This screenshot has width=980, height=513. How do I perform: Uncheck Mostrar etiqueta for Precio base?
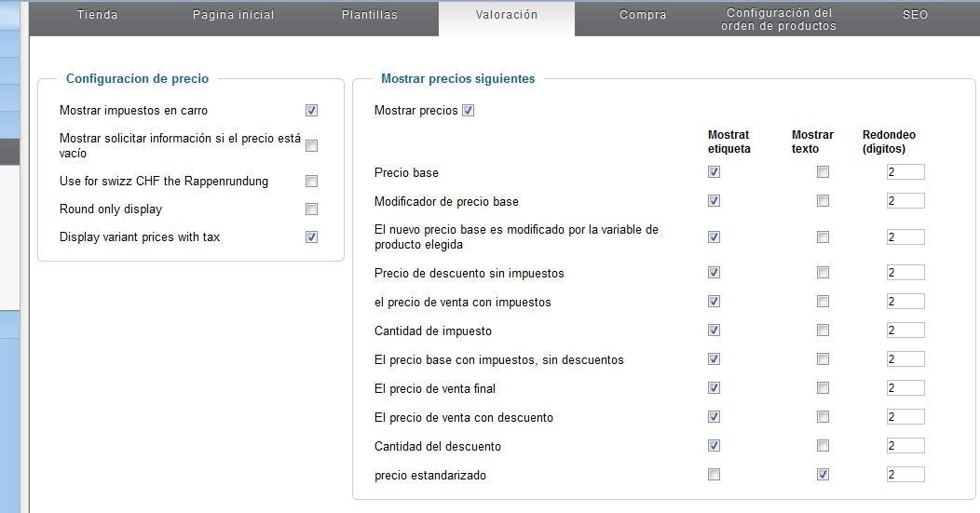(x=714, y=172)
